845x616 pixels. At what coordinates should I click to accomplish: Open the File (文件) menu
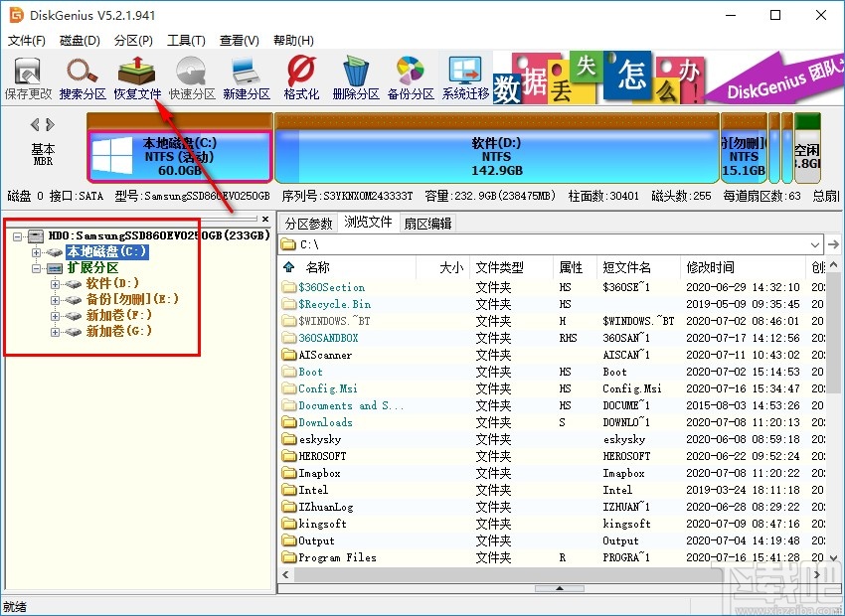pos(27,41)
